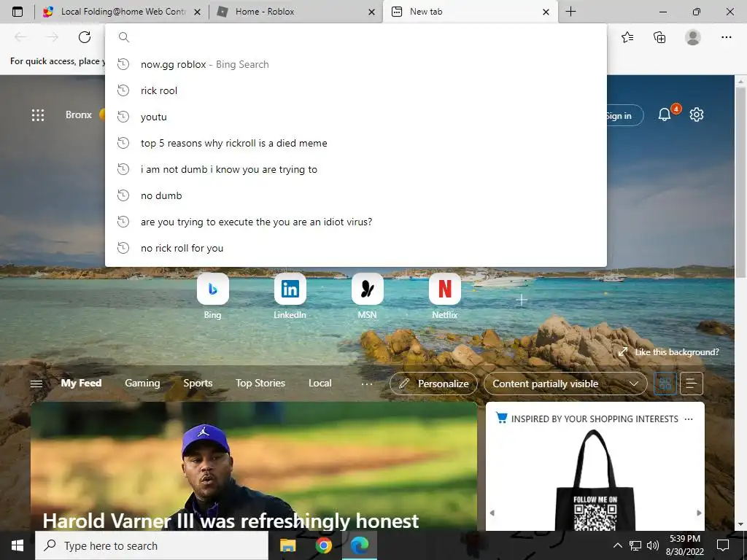The width and height of the screenshot is (747, 560).
Task: Close the New tab tab
Action: click(x=546, y=12)
